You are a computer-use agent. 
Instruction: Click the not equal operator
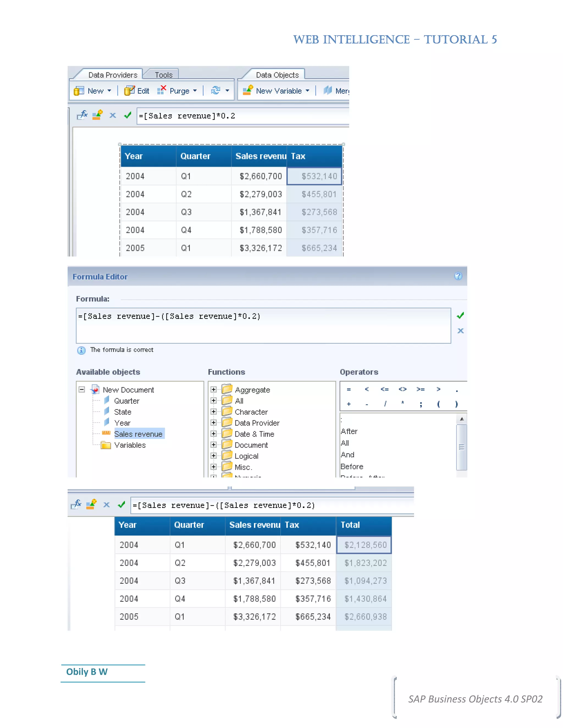click(x=402, y=389)
